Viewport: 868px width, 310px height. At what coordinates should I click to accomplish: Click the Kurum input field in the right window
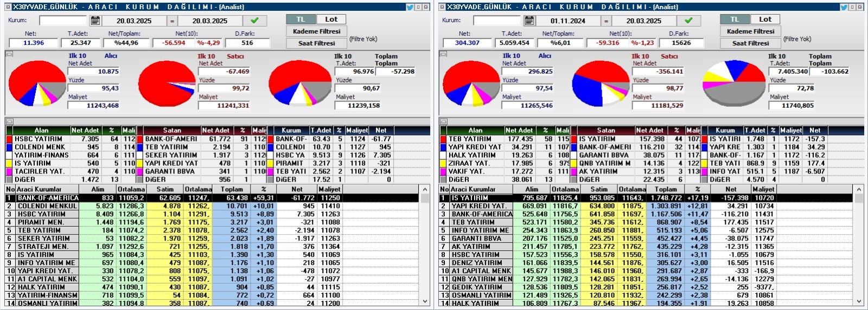(497, 21)
